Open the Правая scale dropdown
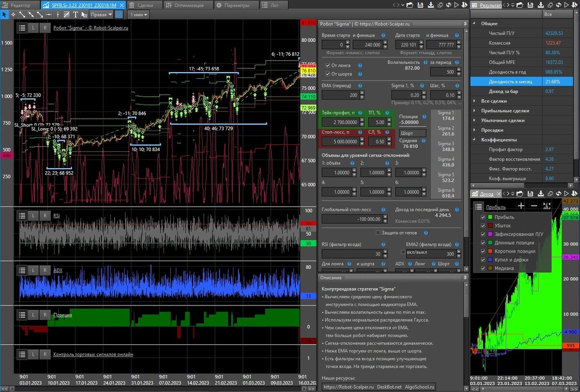Screen dimensions: 580x392 tap(101, 15)
